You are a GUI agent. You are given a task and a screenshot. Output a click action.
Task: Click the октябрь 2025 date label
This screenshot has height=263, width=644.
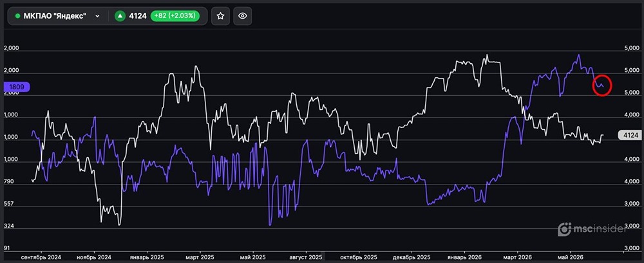click(x=359, y=257)
